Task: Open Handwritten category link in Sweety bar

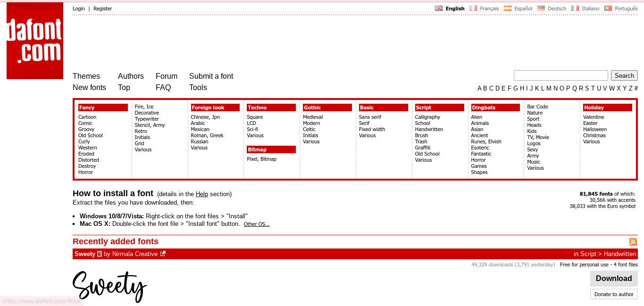Action: click(x=620, y=254)
